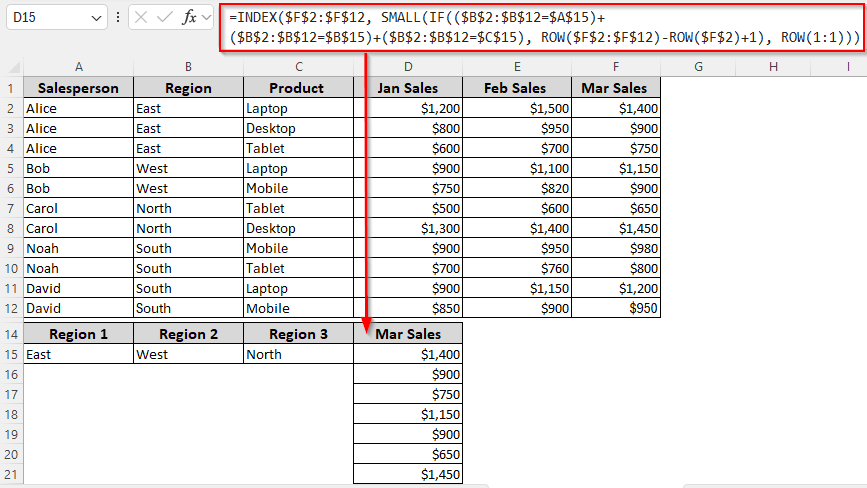
Task: Click the Select All corner of the grid
Action: click(x=11, y=67)
